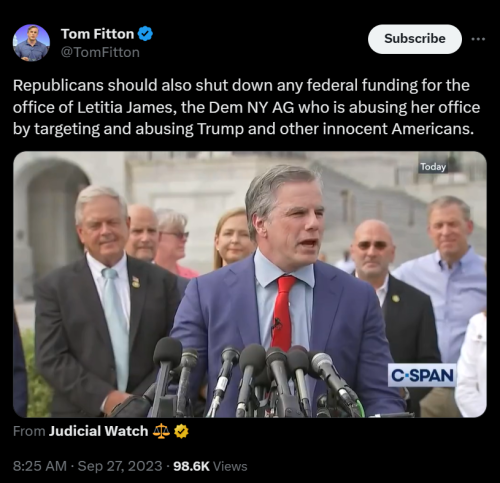500x483 pixels.
Task: Open Tom Fitton's profile avatar
Action: pos(31,43)
